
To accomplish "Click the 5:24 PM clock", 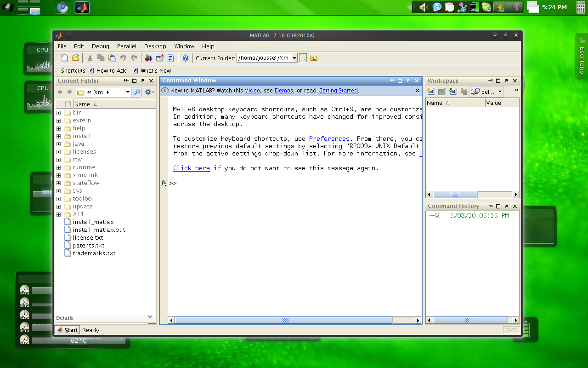I will click(x=554, y=7).
